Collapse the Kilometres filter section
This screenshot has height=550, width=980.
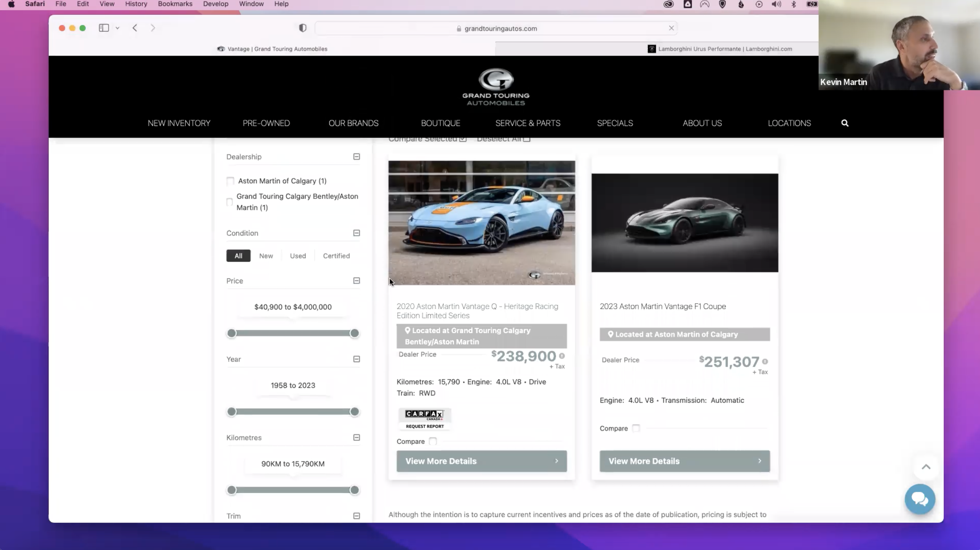click(x=356, y=438)
